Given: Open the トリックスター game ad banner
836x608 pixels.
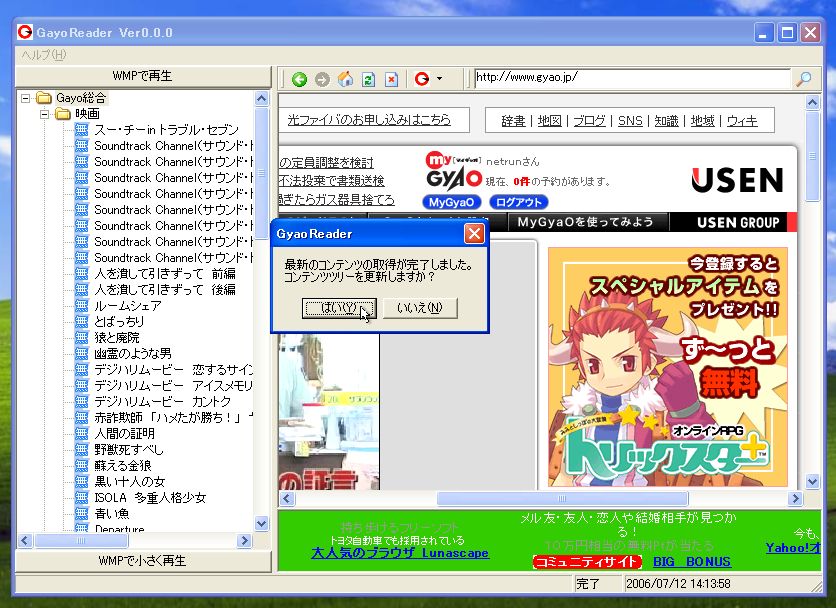Looking at the screenshot, I should coord(668,367).
